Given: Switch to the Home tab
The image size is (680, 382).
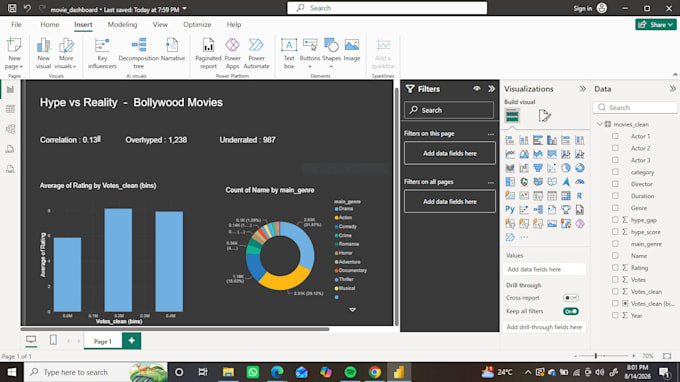Looking at the screenshot, I should pos(49,25).
